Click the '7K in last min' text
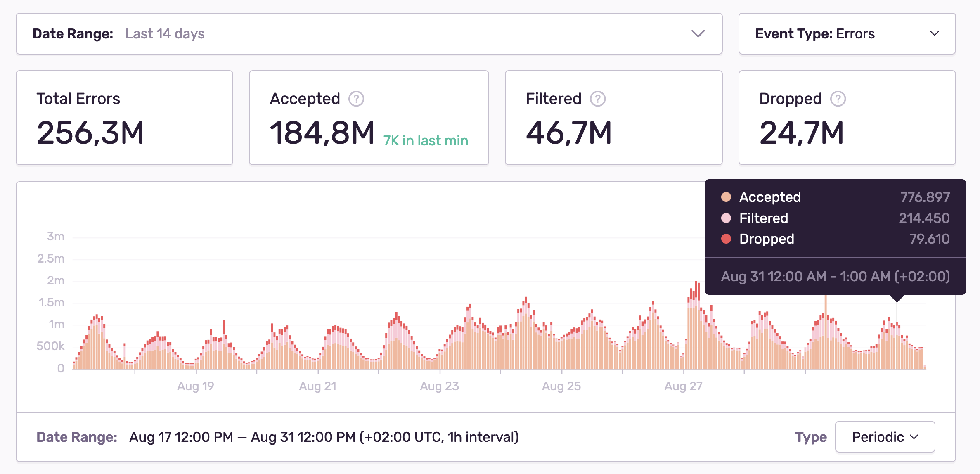The height and width of the screenshot is (474, 980). tap(426, 141)
